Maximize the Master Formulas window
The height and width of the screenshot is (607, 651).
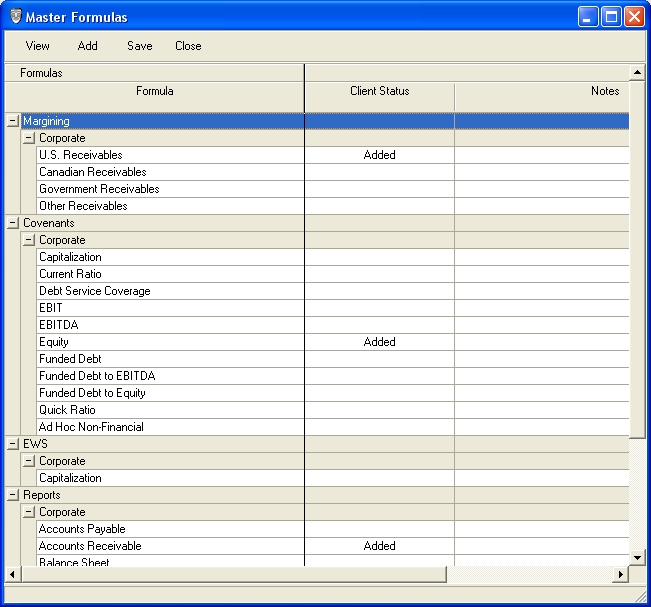[x=611, y=17]
